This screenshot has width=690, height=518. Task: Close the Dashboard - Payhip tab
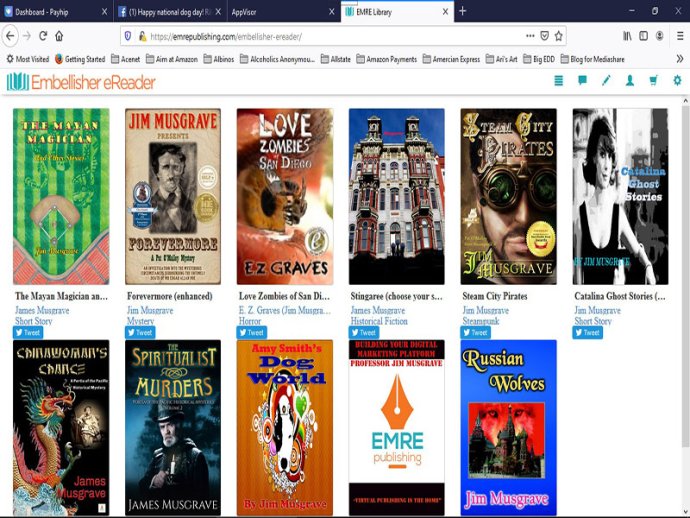pyautogui.click(x=104, y=12)
